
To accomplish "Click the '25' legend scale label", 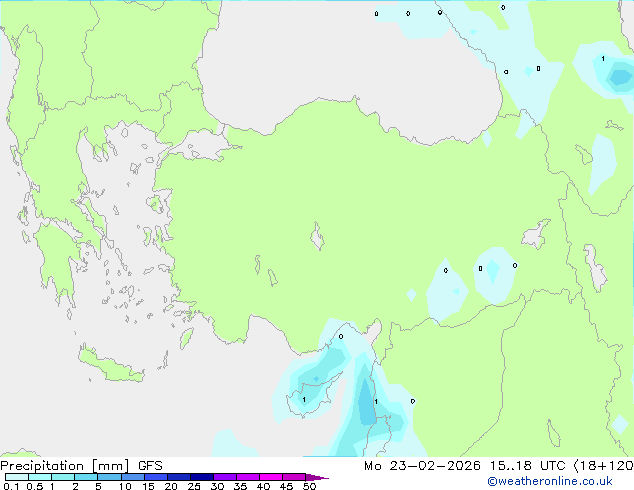I will pyautogui.click(x=194, y=486).
